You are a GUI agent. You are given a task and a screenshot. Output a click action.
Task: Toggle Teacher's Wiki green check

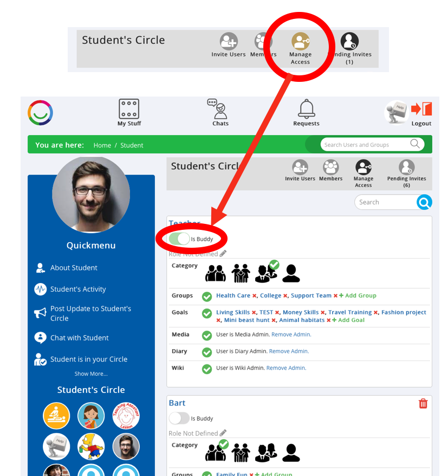coord(207,369)
